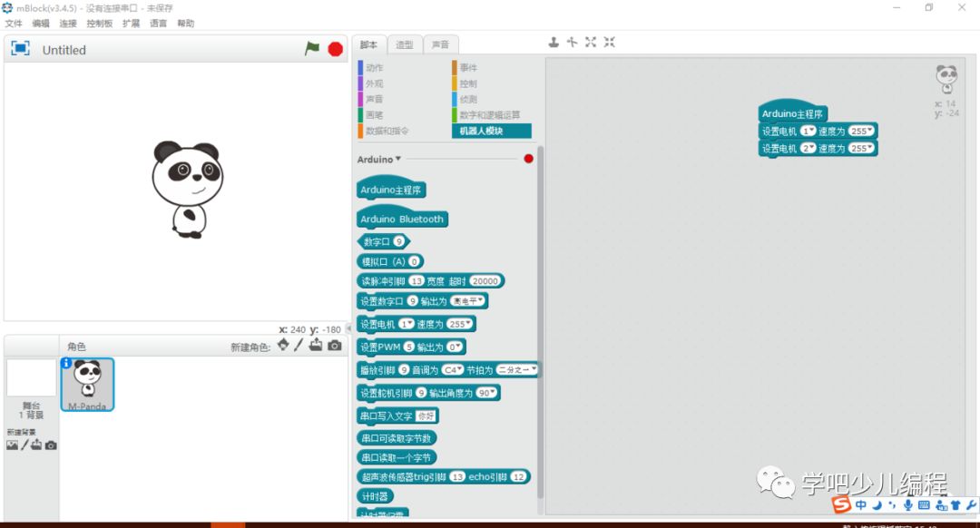
Task: Toggle the Sogou punctuation mode icon
Action: (x=892, y=505)
